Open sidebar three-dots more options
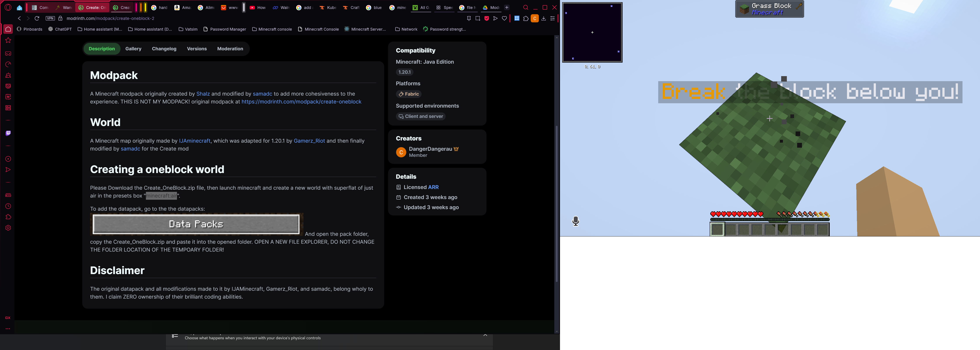The width and height of the screenshot is (980, 350). coord(8,329)
